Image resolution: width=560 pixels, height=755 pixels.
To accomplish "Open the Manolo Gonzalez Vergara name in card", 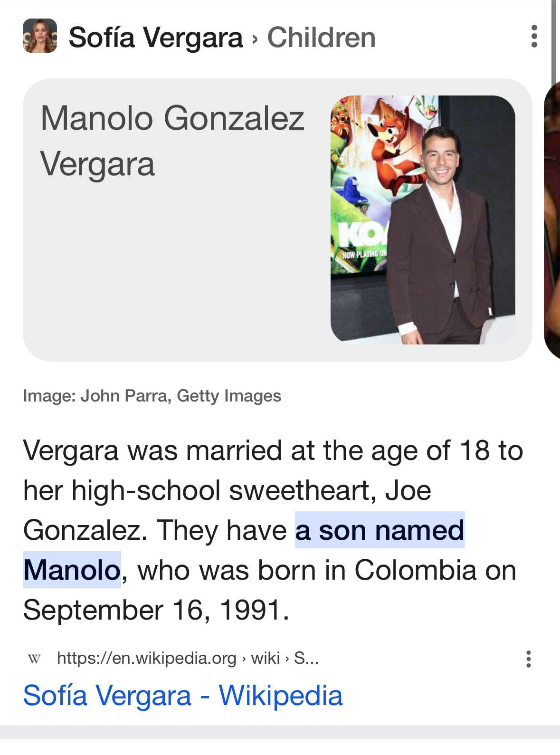I will (172, 141).
